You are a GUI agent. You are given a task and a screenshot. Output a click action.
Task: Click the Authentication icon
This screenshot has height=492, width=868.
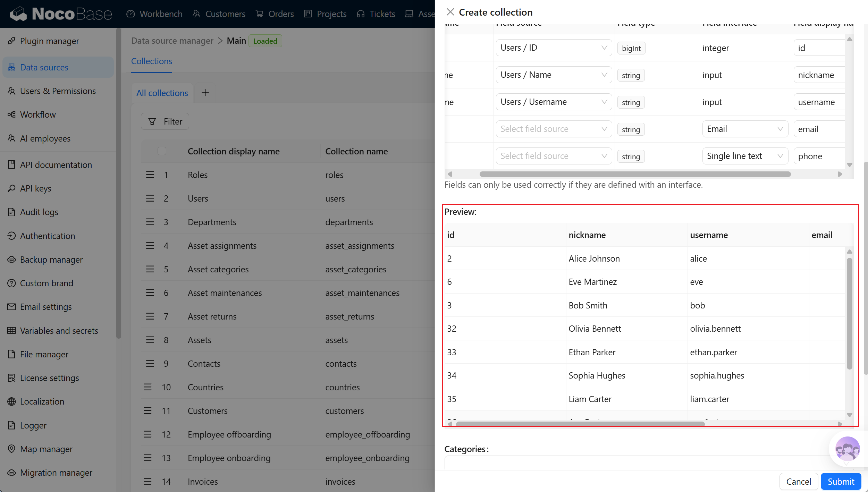(11, 236)
